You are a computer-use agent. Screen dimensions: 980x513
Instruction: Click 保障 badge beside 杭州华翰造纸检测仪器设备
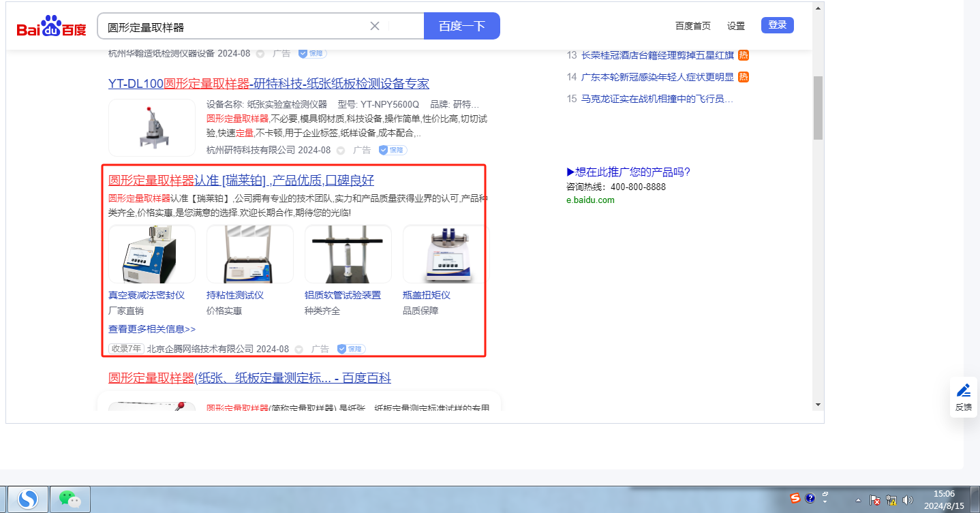click(312, 53)
